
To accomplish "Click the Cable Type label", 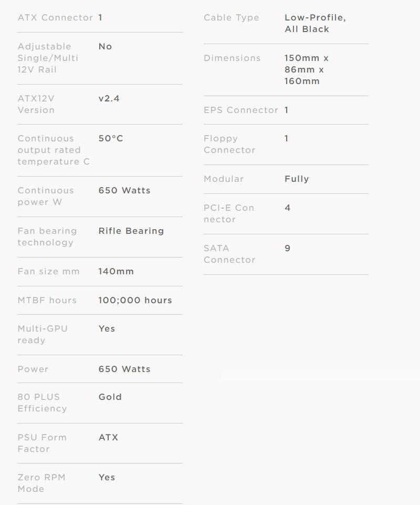I will (232, 18).
